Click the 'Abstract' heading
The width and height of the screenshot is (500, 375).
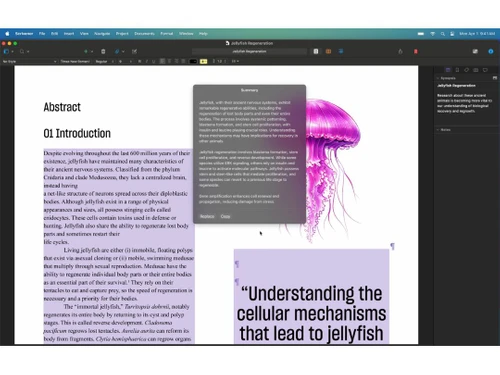(x=62, y=107)
